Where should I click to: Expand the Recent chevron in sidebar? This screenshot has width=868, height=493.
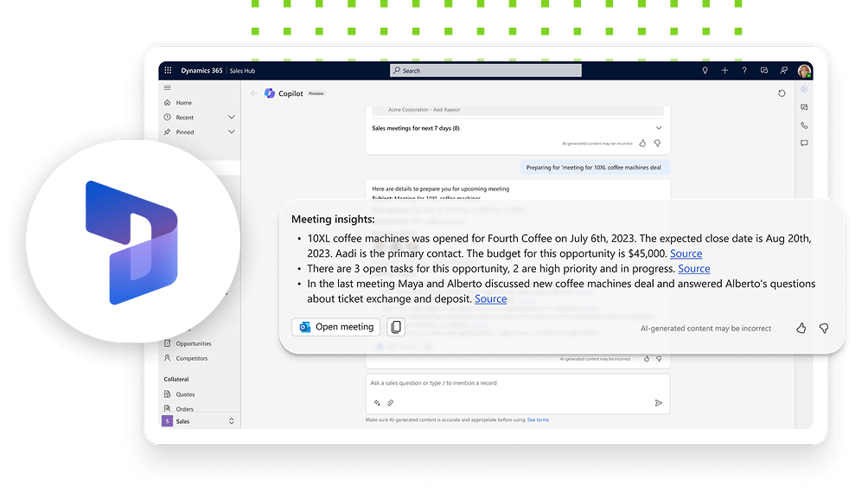pos(232,117)
